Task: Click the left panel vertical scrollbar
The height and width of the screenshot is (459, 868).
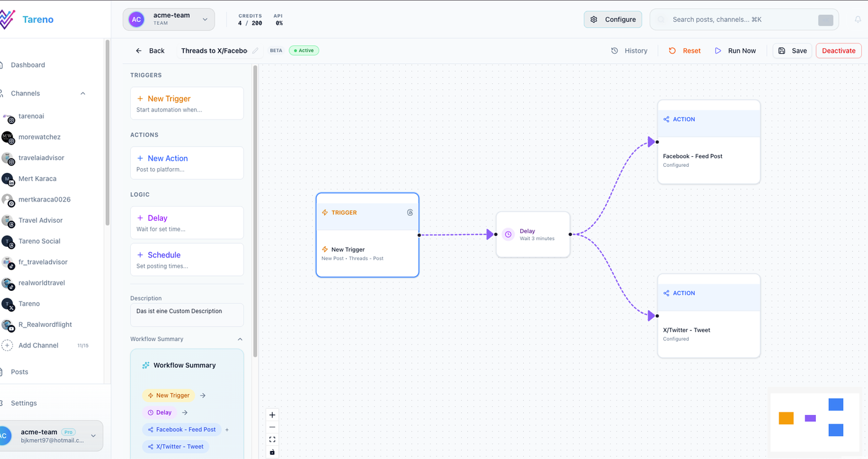Action: (255, 211)
